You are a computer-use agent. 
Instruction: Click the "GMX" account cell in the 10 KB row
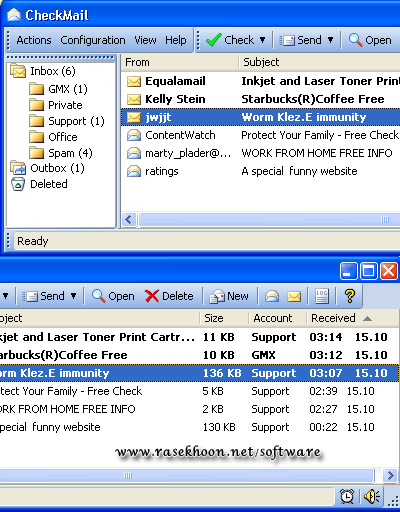[263, 355]
